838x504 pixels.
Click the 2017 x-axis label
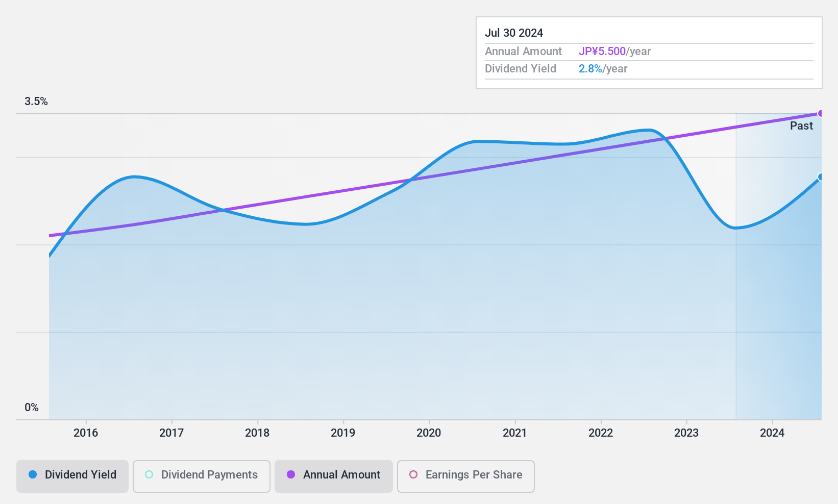(171, 433)
